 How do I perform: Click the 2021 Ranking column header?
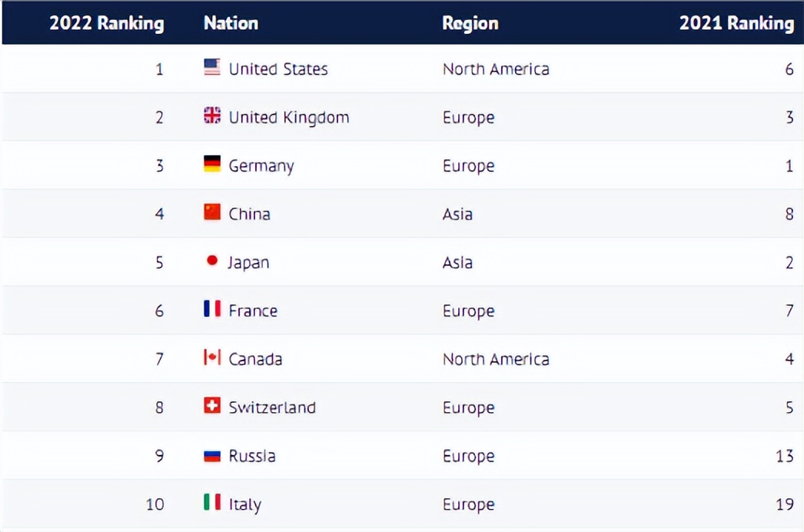[736, 23]
